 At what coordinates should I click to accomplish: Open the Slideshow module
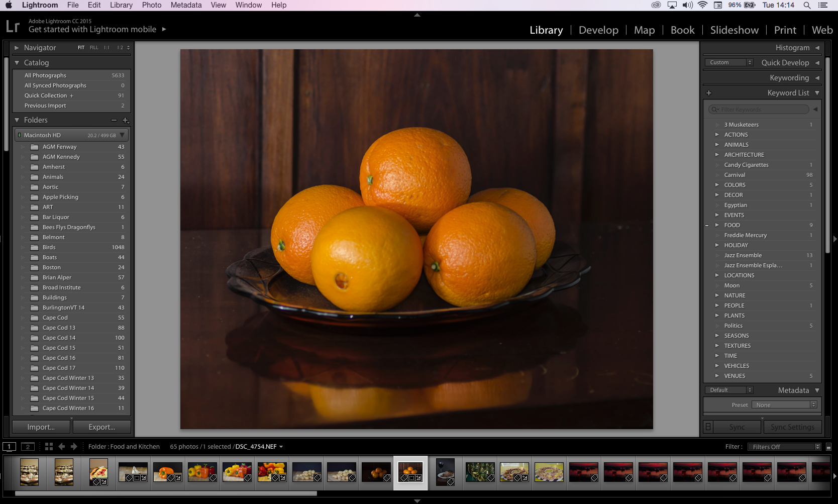[735, 30]
